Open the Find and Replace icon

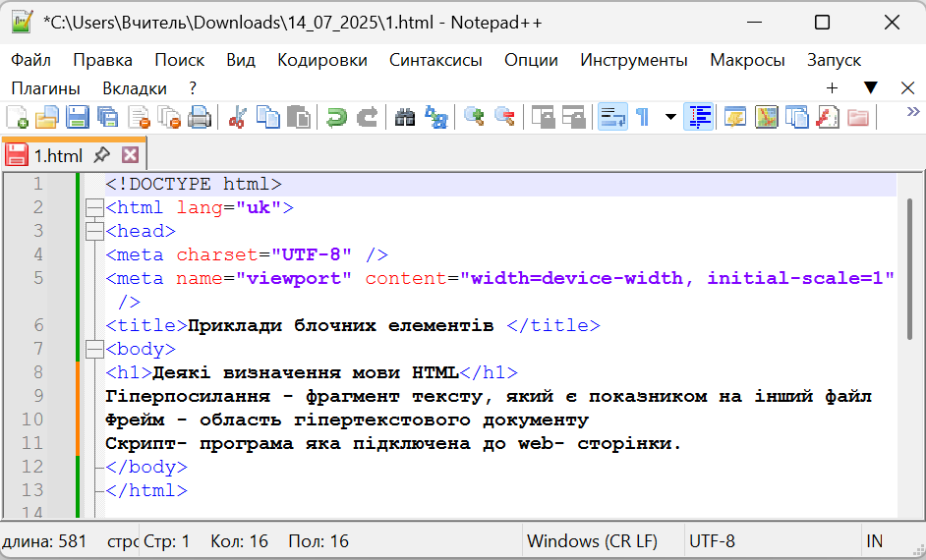435,118
